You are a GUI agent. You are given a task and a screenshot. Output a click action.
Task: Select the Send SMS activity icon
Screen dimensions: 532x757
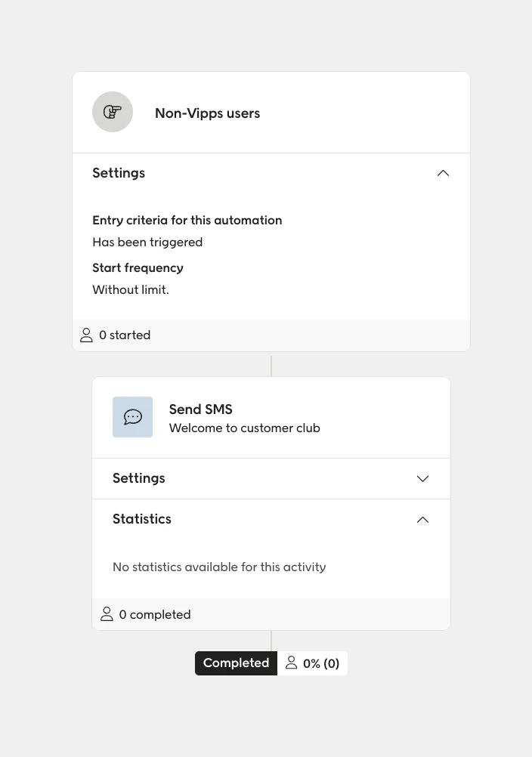click(132, 417)
